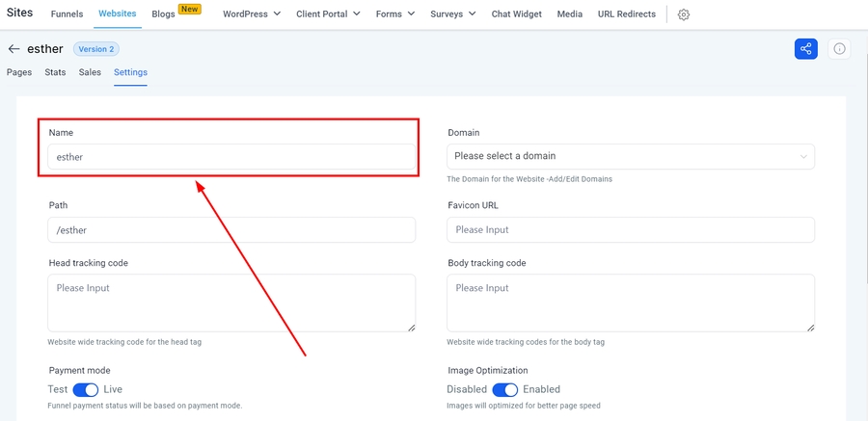This screenshot has height=421, width=868.
Task: Click the Favicon URL input field
Action: (631, 230)
